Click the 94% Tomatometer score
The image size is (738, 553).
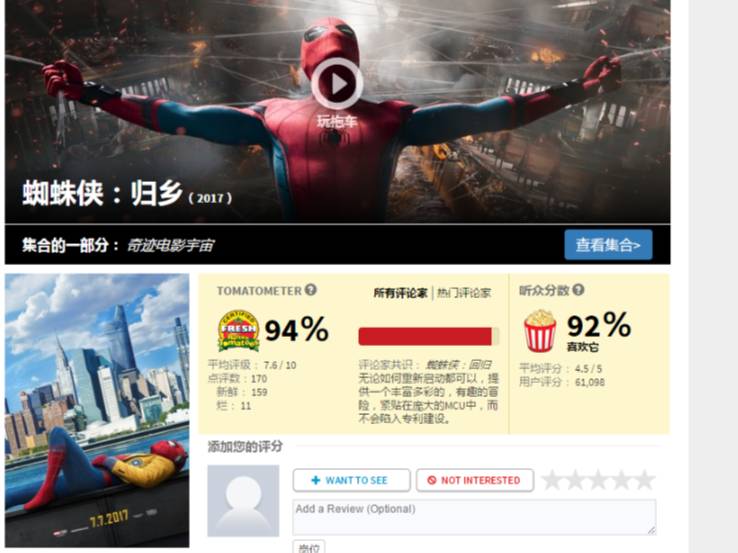[x=297, y=329]
